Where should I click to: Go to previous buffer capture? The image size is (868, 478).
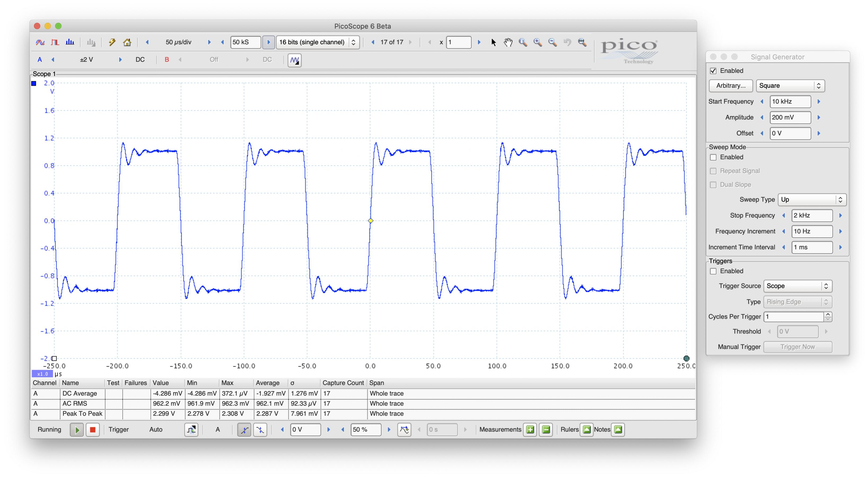pyautogui.click(x=373, y=42)
